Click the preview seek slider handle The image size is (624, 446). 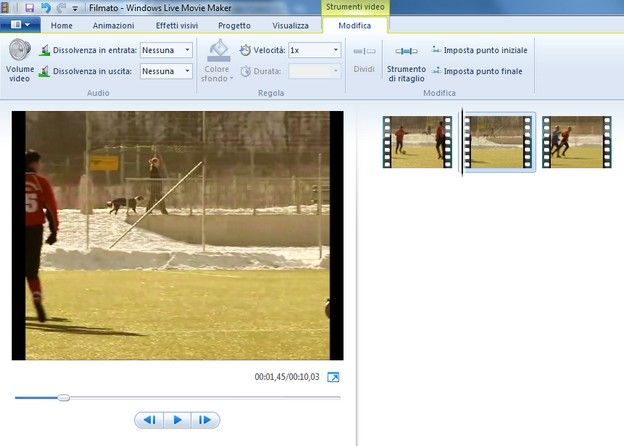63,397
